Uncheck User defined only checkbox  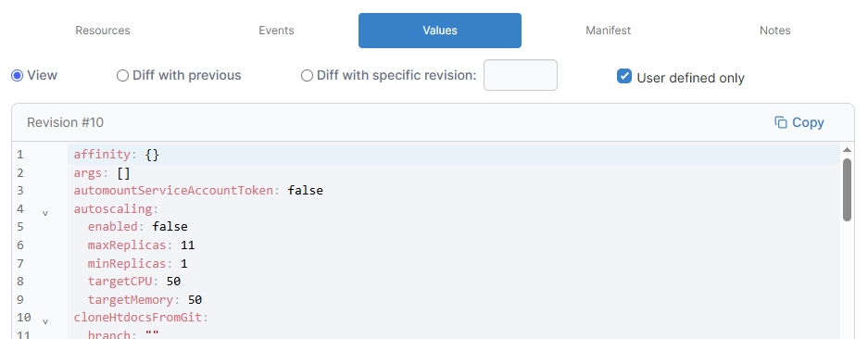[x=624, y=77]
